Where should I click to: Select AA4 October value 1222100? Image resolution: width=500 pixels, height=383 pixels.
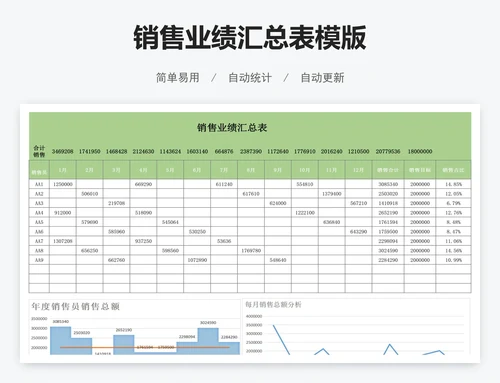click(305, 213)
